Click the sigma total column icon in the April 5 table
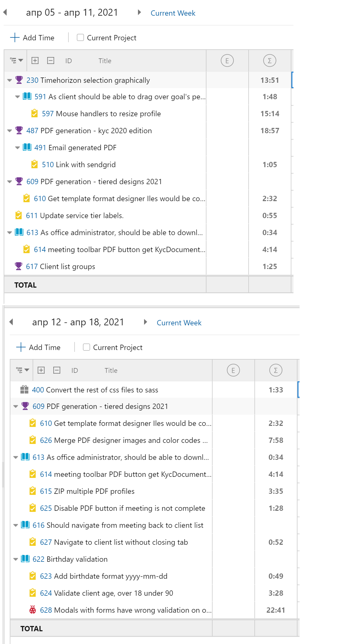 [270, 60]
